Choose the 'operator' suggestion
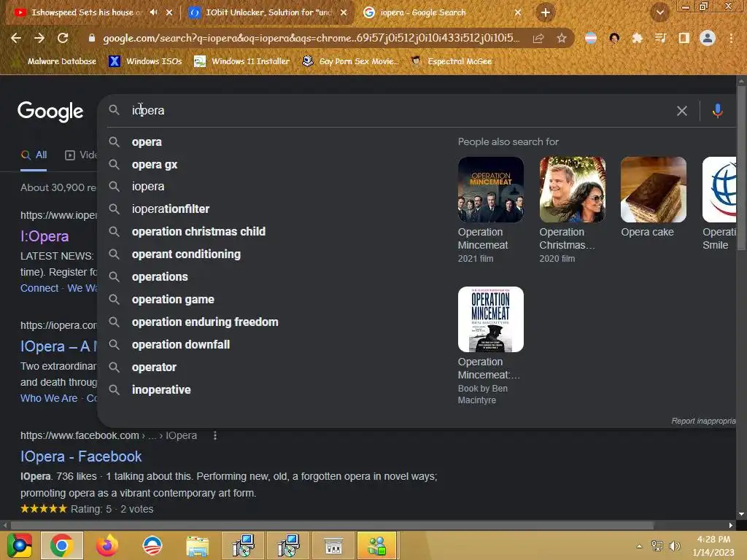Image resolution: width=747 pixels, height=560 pixels. pyautogui.click(x=154, y=367)
